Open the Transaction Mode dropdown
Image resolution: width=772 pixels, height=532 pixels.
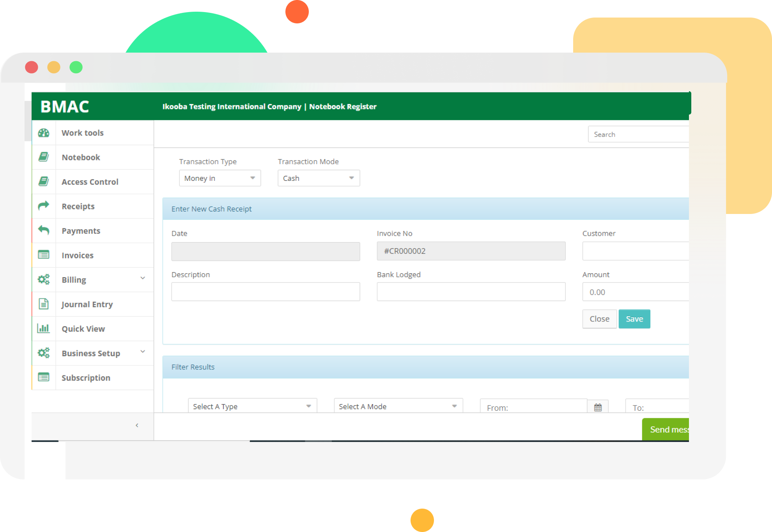[x=319, y=178]
